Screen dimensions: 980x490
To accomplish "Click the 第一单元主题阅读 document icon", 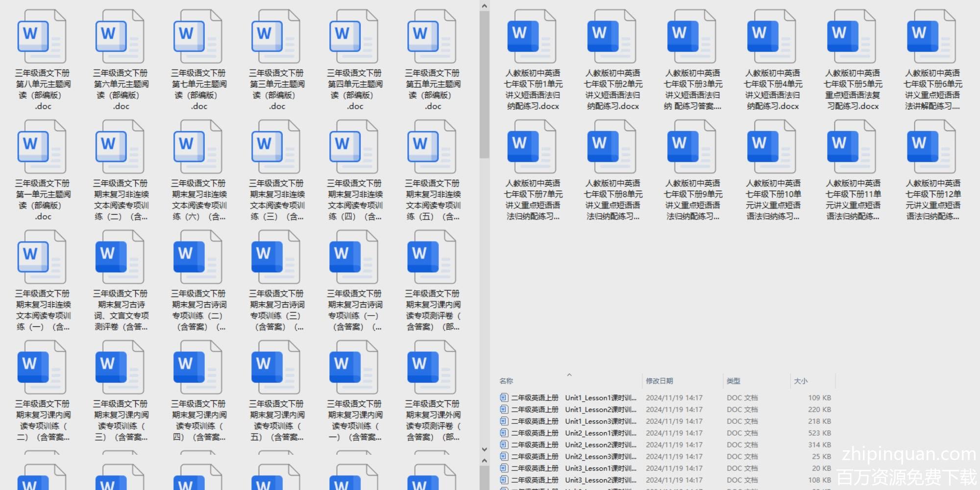I will [42, 147].
